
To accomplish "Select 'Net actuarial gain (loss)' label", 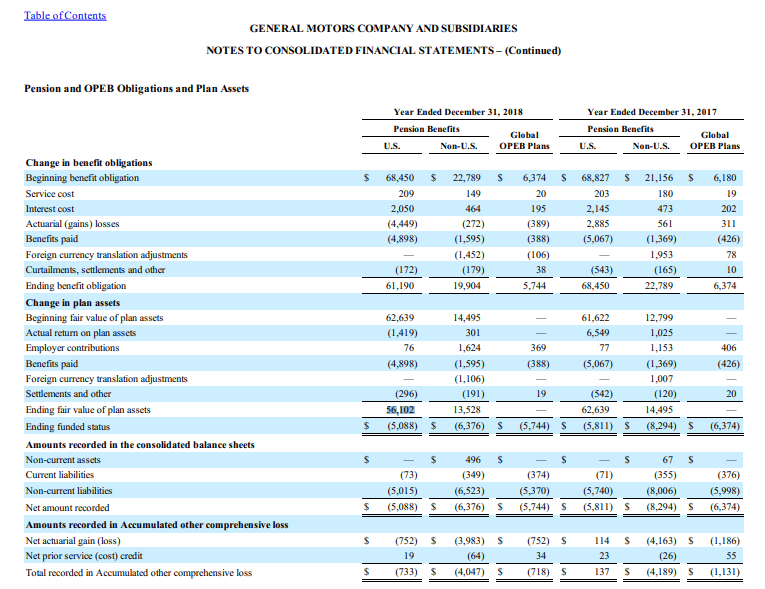I will [x=73, y=541].
